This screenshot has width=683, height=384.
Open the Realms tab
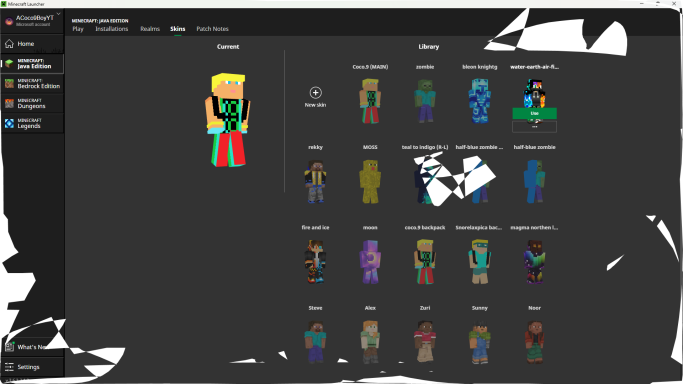click(150, 29)
